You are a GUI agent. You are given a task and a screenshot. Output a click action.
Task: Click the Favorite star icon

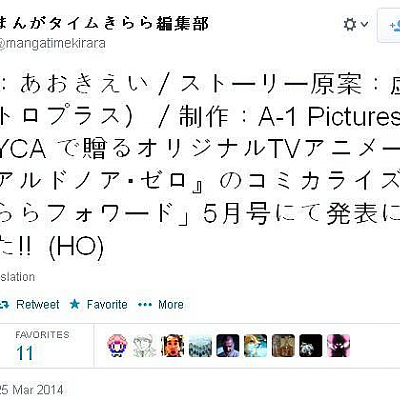(75, 304)
